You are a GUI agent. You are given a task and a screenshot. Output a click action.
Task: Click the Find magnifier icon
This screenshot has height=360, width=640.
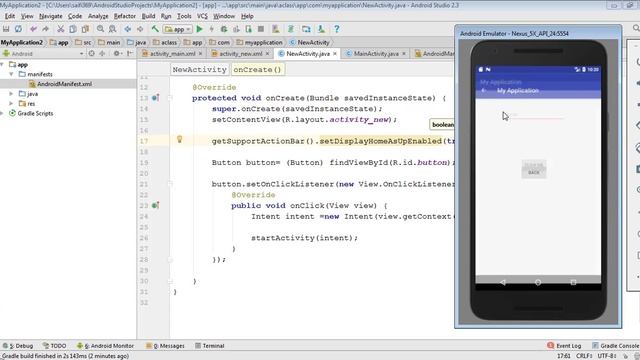tap(100, 29)
